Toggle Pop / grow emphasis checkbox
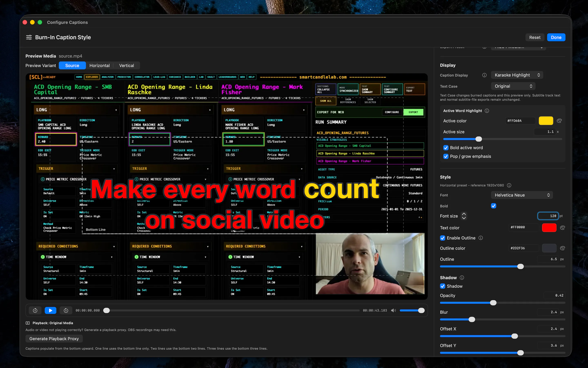 (446, 156)
